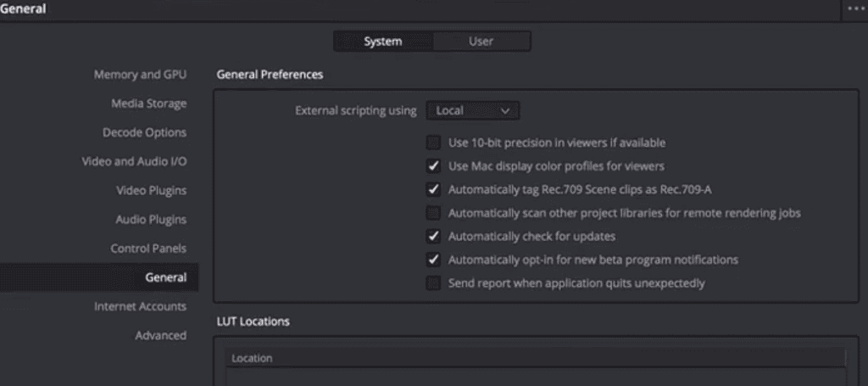
Task: Go to Media Storage section
Action: [x=149, y=103]
